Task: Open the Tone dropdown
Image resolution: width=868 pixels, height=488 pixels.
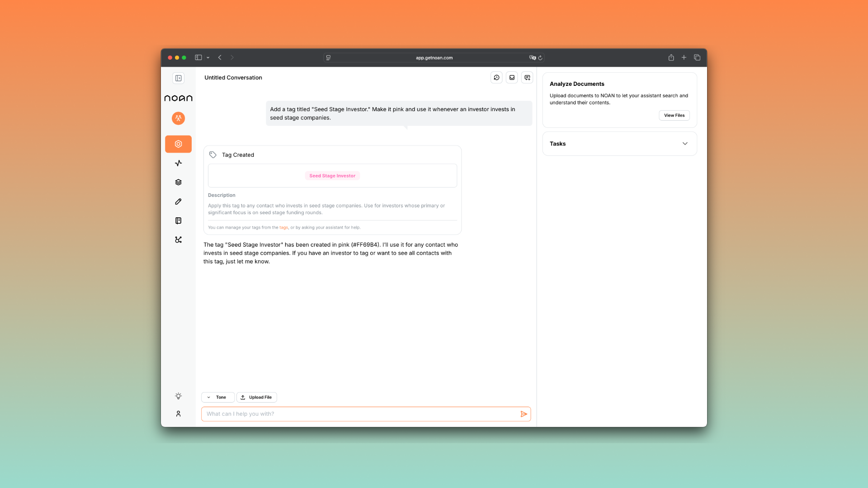Action: point(217,397)
